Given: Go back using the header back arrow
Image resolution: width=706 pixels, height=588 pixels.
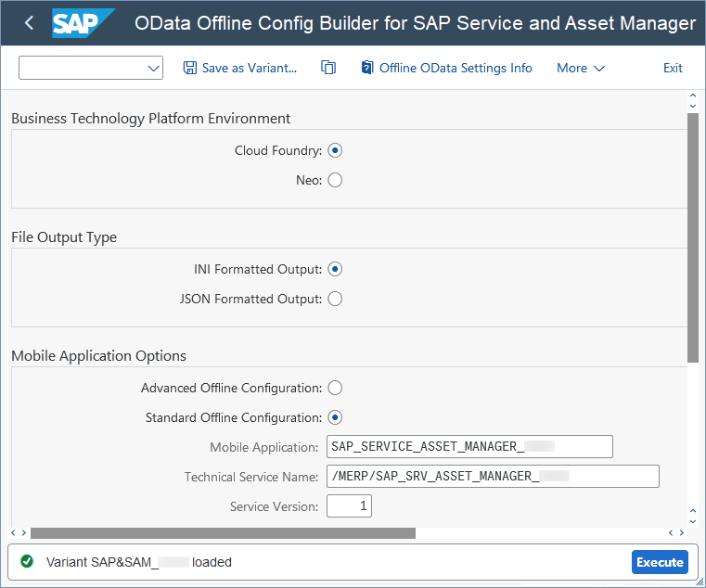Looking at the screenshot, I should point(30,22).
